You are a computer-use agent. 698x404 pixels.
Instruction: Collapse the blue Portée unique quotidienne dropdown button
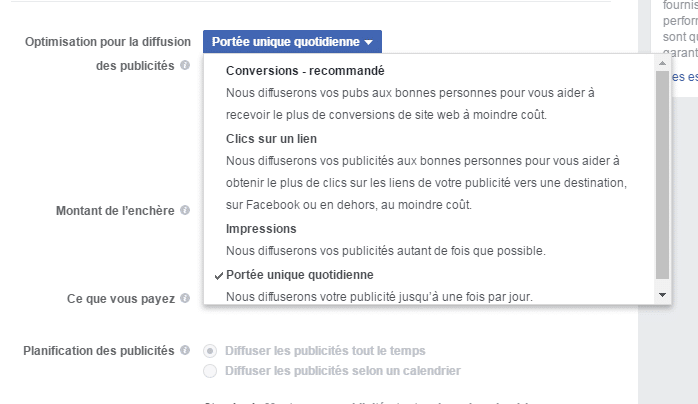click(x=292, y=42)
